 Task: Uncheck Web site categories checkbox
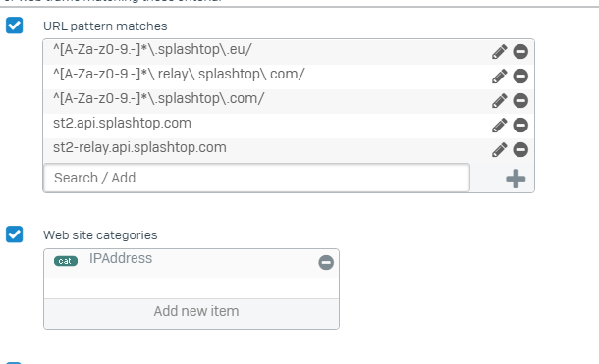(x=14, y=234)
